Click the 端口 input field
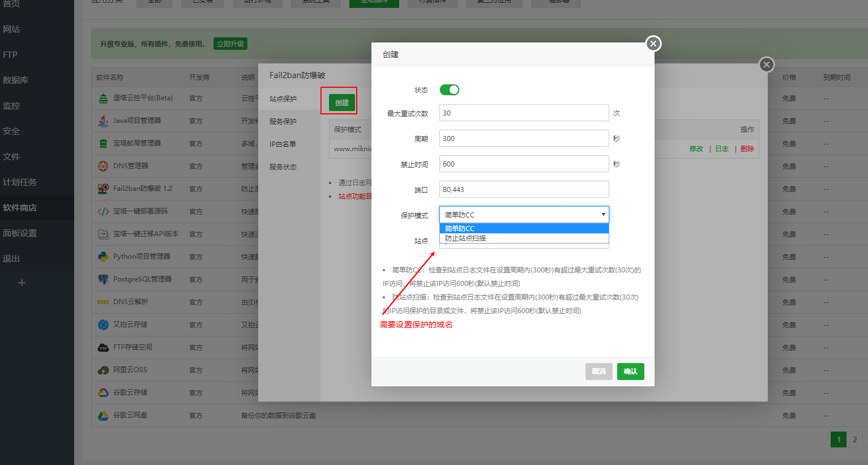 pos(524,189)
